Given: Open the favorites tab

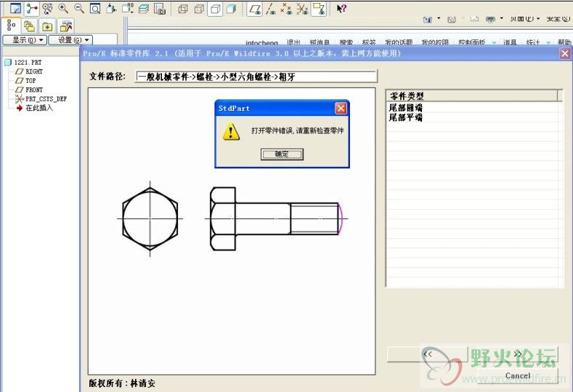Looking at the screenshot, I should click(x=47, y=26).
